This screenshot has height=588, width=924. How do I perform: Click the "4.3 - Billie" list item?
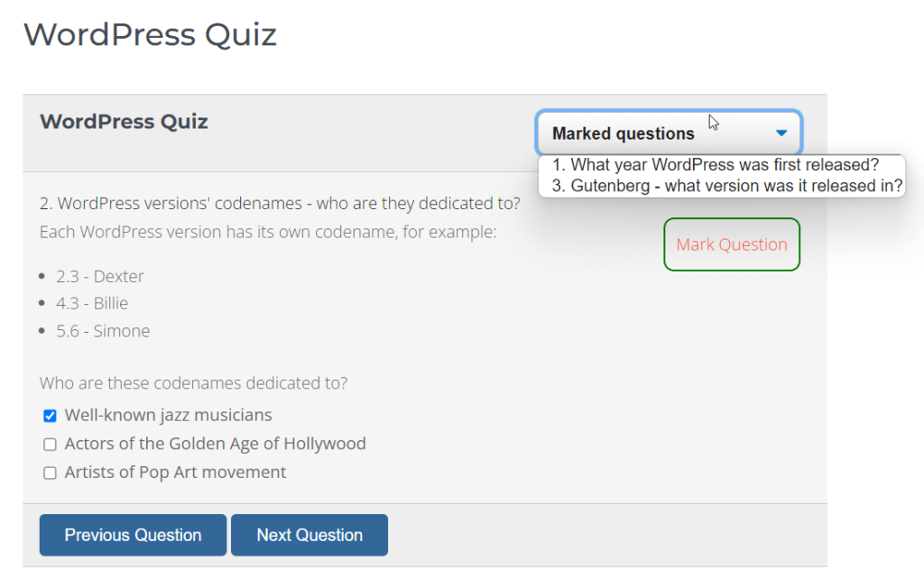coord(91,303)
